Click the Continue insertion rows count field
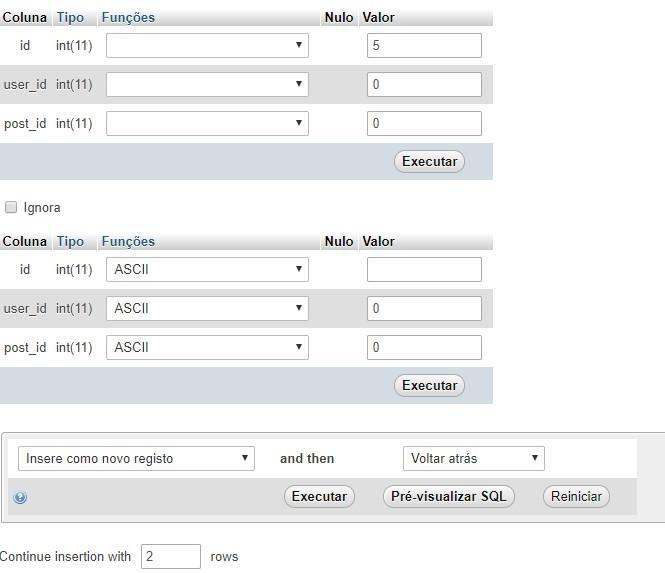Viewport: 665px width, 573px height. [170, 556]
